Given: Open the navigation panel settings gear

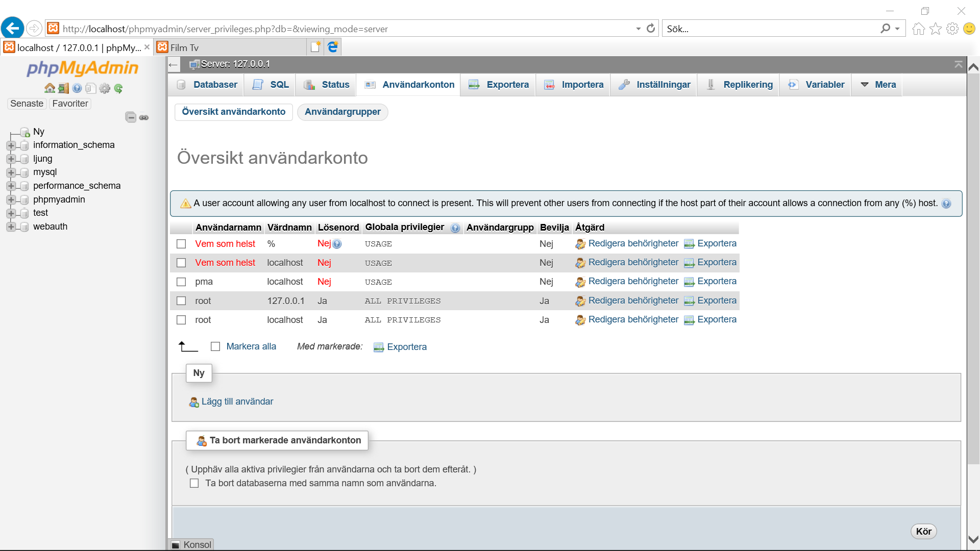Looking at the screenshot, I should click(105, 88).
